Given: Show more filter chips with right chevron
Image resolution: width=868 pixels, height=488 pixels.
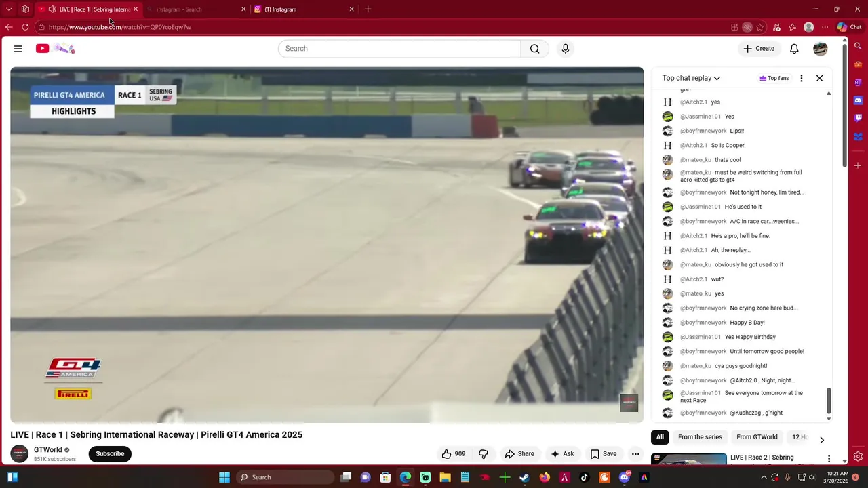Looking at the screenshot, I should click(x=822, y=440).
